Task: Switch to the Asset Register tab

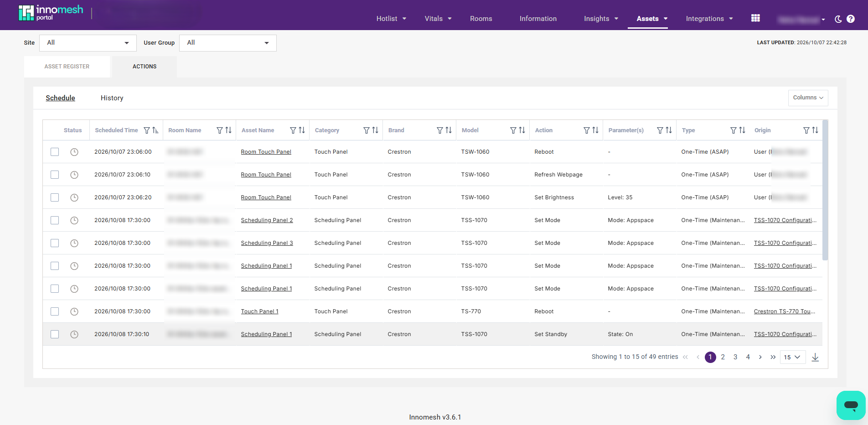Action: coord(67,67)
